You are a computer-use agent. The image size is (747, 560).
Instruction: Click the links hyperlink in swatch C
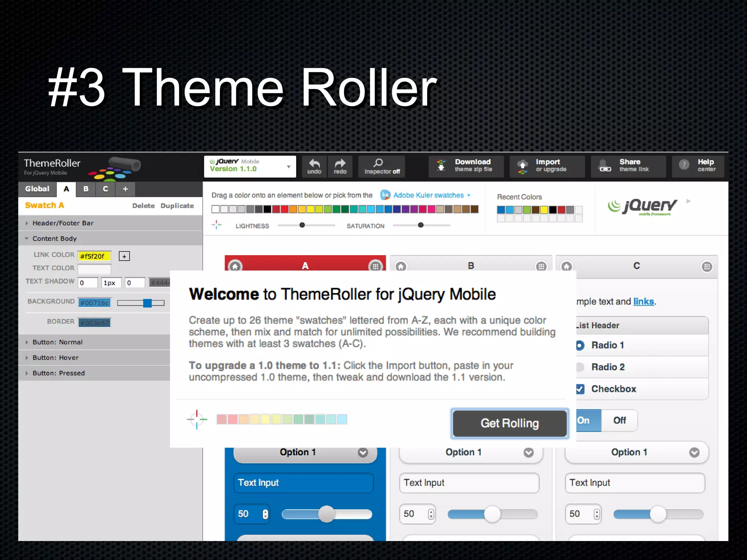tap(643, 302)
